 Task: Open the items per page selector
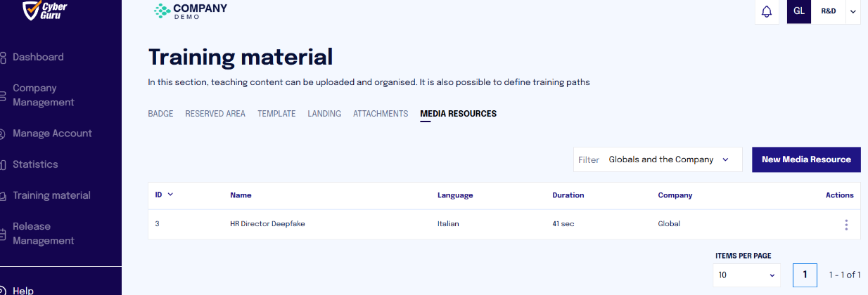pos(746,275)
